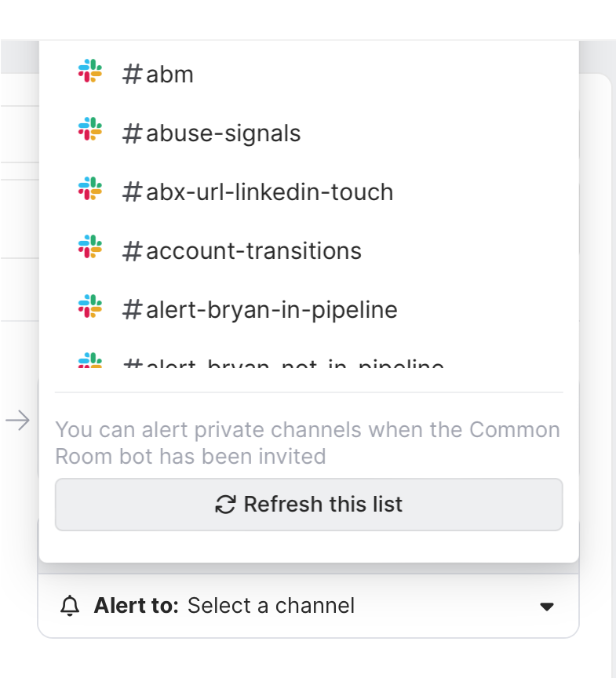Click the private channels help text
The image size is (616, 678).
tap(308, 443)
